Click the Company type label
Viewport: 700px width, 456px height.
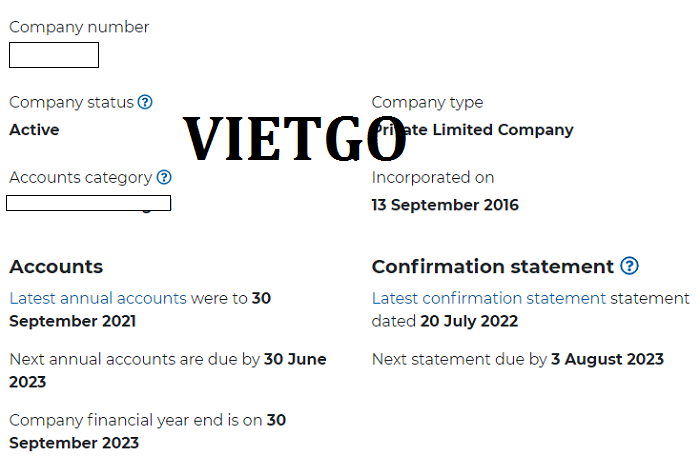427,103
